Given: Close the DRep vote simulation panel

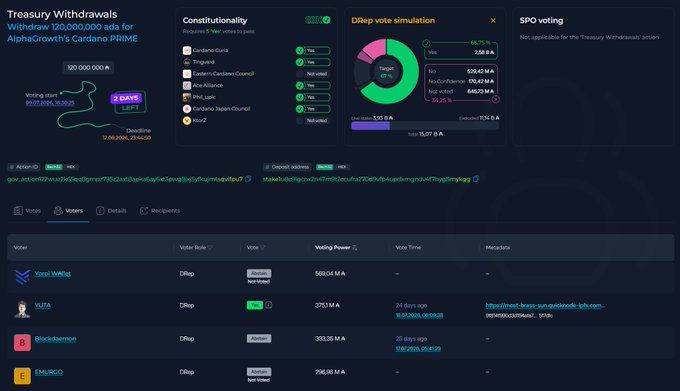Looking at the screenshot, I should 493,20.
